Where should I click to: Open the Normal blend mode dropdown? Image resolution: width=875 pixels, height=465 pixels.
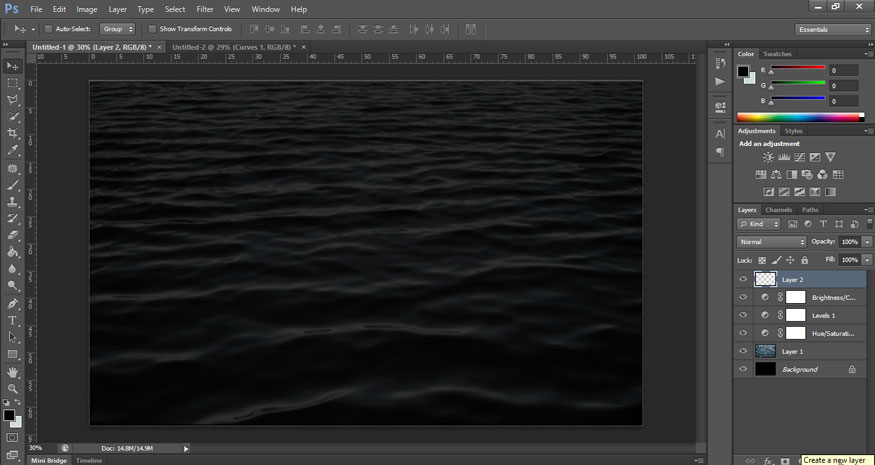point(771,242)
